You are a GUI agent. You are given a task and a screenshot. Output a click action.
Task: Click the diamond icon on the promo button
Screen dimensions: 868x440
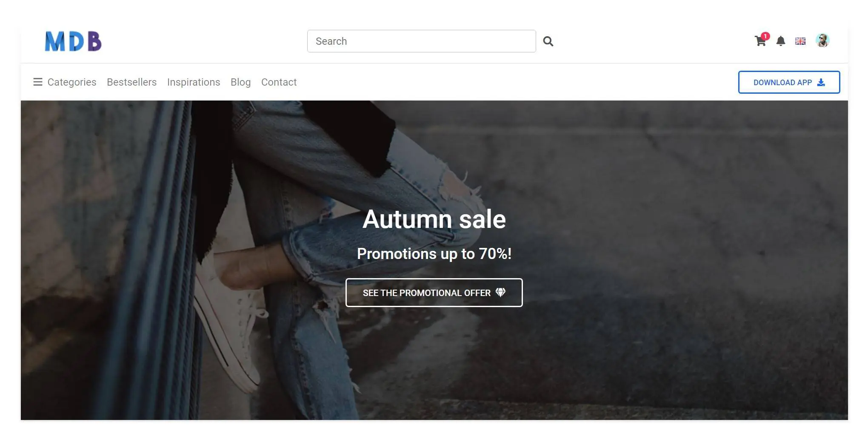coord(500,292)
